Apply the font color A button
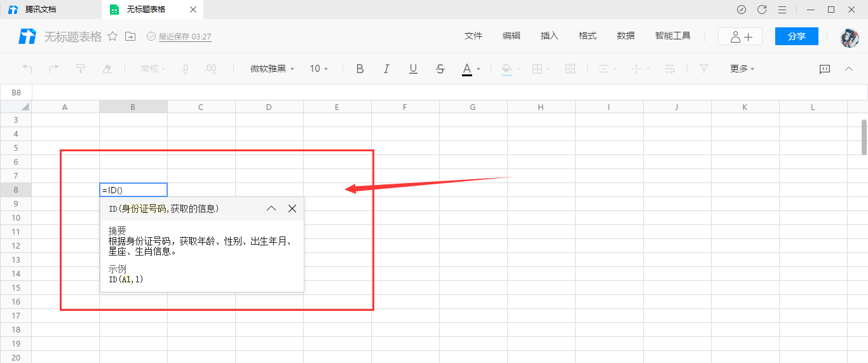 pyautogui.click(x=467, y=69)
